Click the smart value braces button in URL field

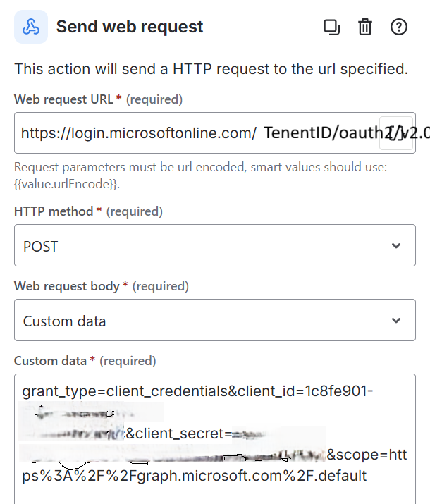pos(395,133)
